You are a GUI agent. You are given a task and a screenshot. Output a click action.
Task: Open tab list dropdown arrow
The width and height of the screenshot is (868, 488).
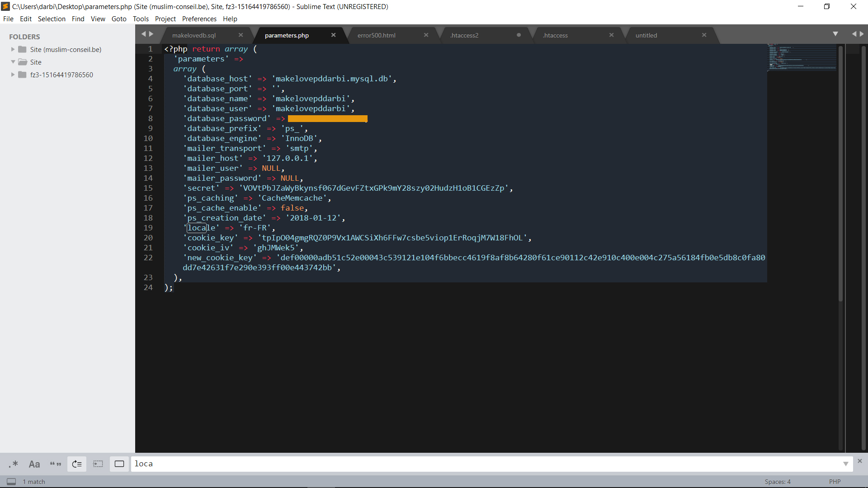click(835, 34)
